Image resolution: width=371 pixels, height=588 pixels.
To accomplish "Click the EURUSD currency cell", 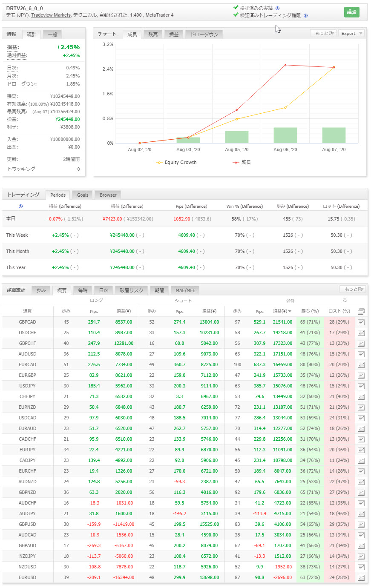I will pyautogui.click(x=27, y=578).
